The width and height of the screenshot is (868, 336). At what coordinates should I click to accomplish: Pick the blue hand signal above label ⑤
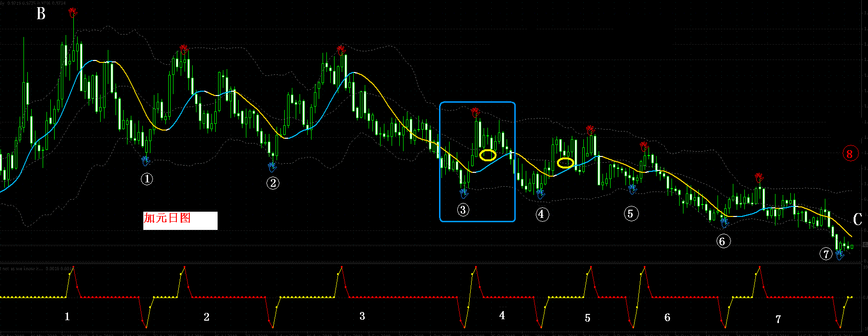click(633, 190)
